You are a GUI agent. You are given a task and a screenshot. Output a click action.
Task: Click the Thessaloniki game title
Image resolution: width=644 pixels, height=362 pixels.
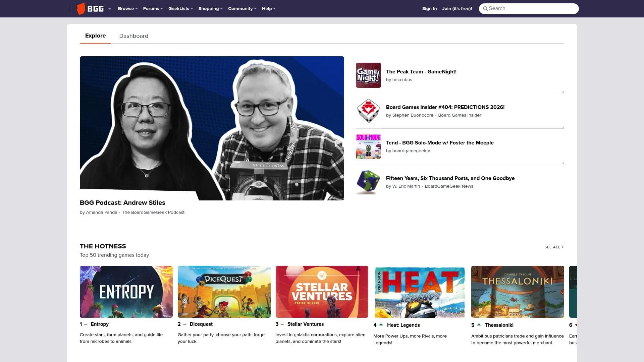coord(499,325)
